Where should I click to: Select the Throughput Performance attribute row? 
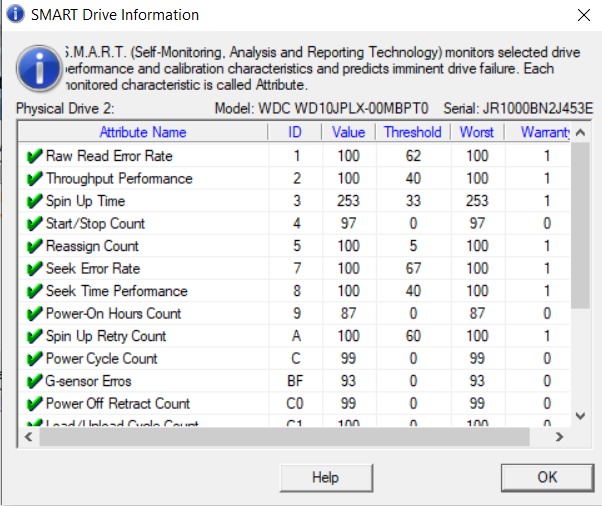[119, 179]
